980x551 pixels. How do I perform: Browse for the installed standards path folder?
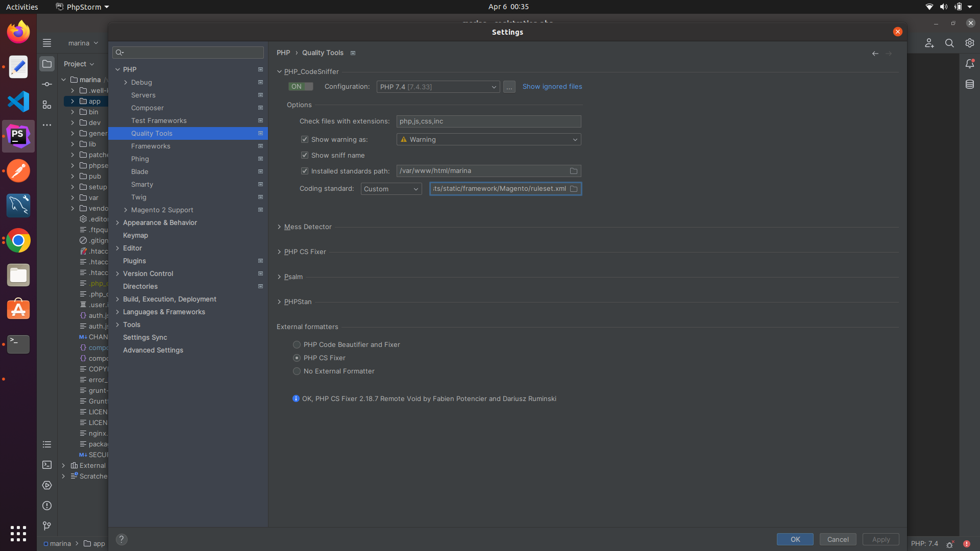574,171
